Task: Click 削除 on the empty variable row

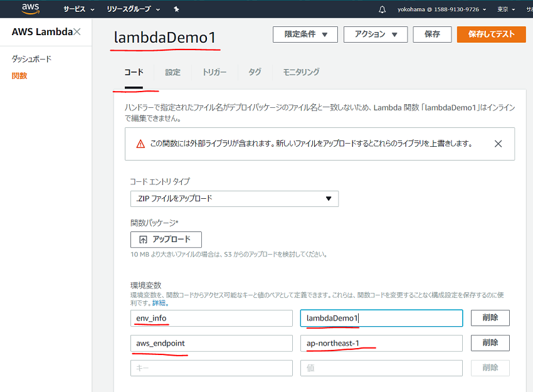Action: 490,368
